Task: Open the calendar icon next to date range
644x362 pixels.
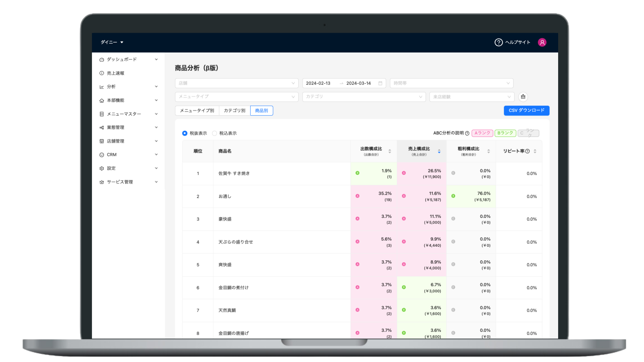Action: coord(380,83)
